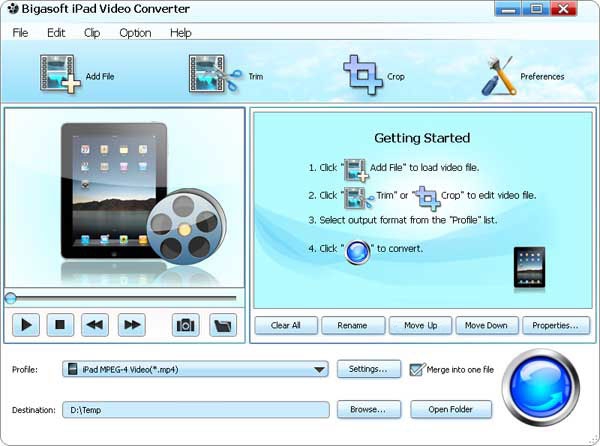The height and width of the screenshot is (446, 600).
Task: Click the Rename button
Action: [x=352, y=326]
